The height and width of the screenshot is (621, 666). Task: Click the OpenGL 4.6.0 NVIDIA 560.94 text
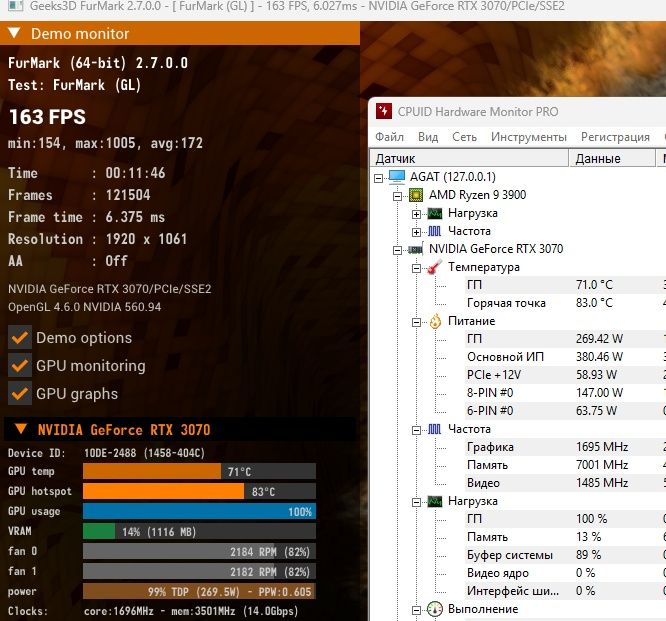(x=85, y=307)
